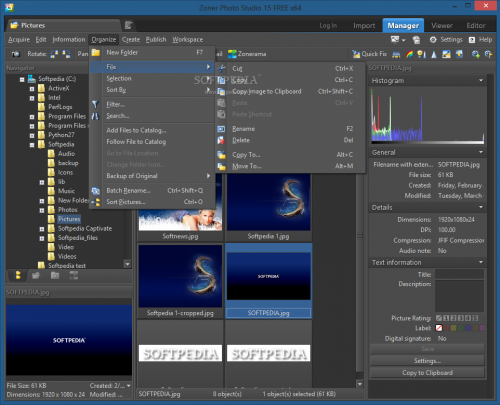The height and width of the screenshot is (405, 500).
Task: Click the lightbulb and thermometer color temperature icon
Action: pyautogui.click(x=421, y=54)
